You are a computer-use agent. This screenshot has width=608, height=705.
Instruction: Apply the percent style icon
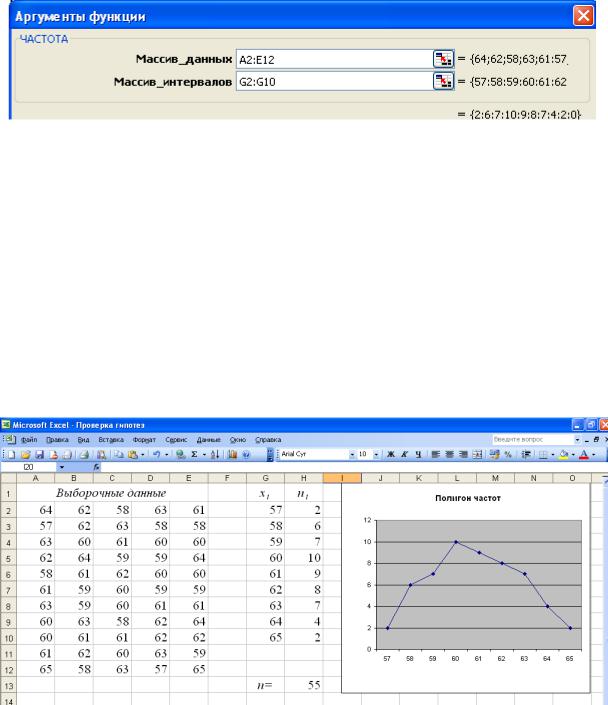point(508,454)
